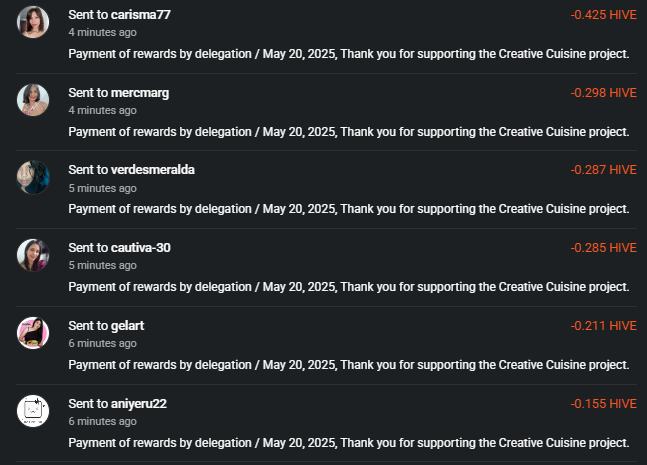The image size is (647, 465).
Task: Open carisma77's profile avatar
Action: click(33, 22)
